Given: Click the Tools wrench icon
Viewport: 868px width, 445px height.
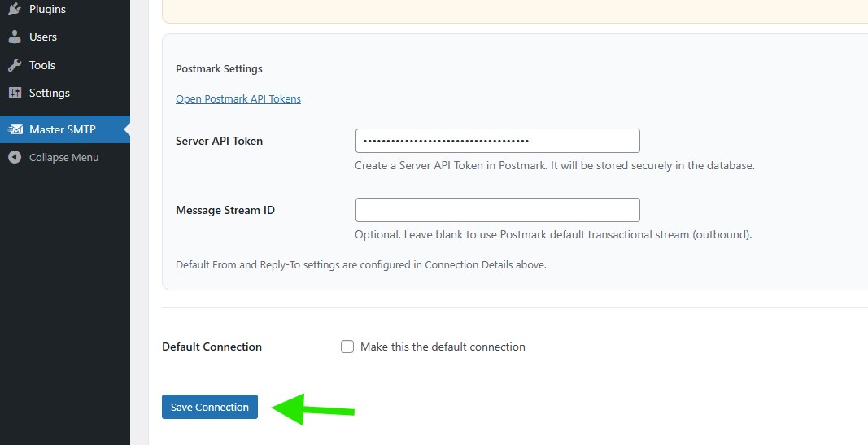Looking at the screenshot, I should tap(15, 65).
